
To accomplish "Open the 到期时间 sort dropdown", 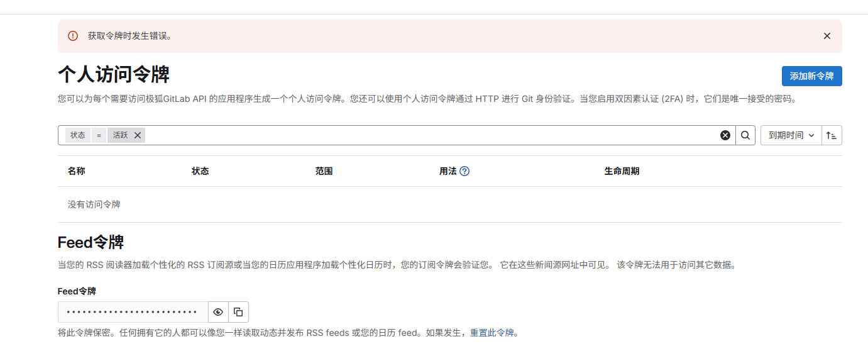I will (791, 135).
